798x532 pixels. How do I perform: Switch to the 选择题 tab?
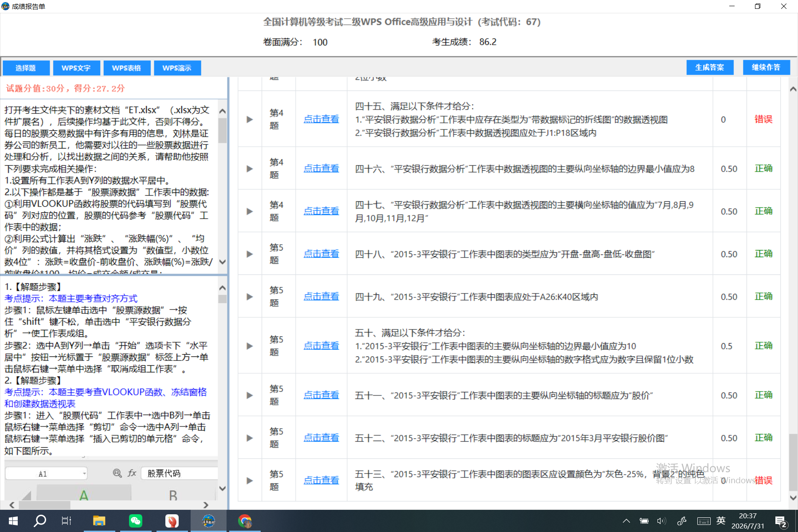(x=26, y=68)
